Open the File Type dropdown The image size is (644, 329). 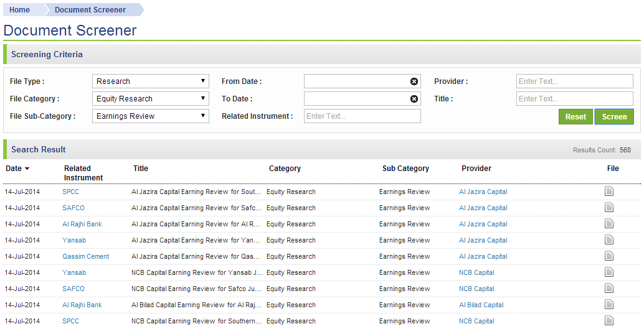(150, 81)
